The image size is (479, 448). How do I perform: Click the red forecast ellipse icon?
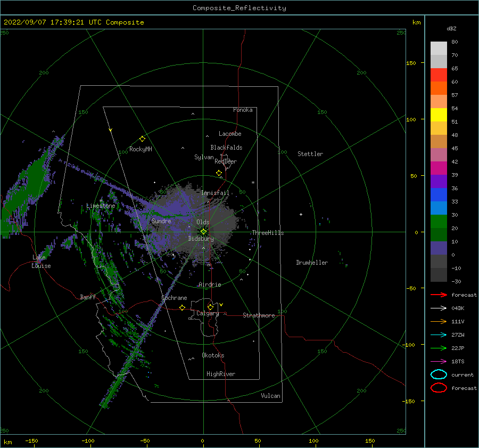tap(439, 388)
